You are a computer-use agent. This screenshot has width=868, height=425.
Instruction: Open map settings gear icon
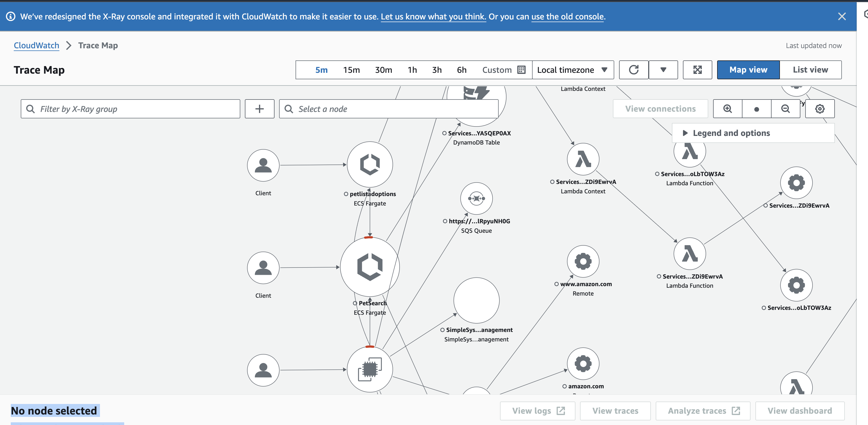click(x=820, y=109)
